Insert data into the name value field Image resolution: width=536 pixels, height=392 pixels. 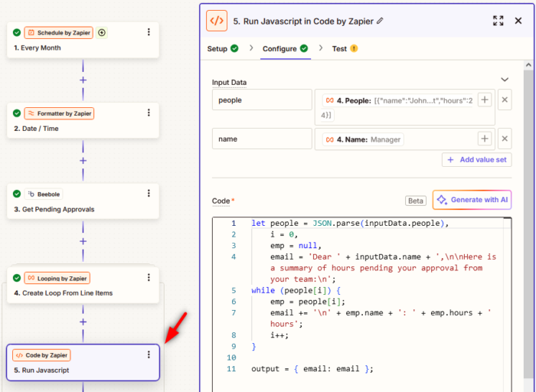click(485, 139)
